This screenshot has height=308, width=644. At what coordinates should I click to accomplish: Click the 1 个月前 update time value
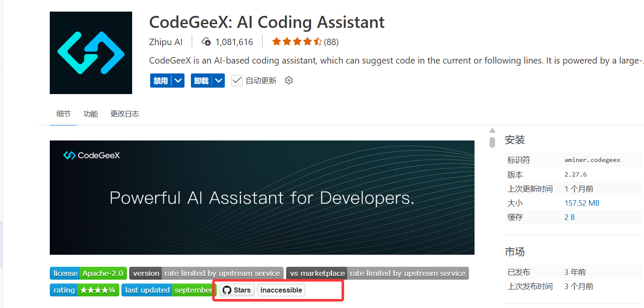(579, 189)
